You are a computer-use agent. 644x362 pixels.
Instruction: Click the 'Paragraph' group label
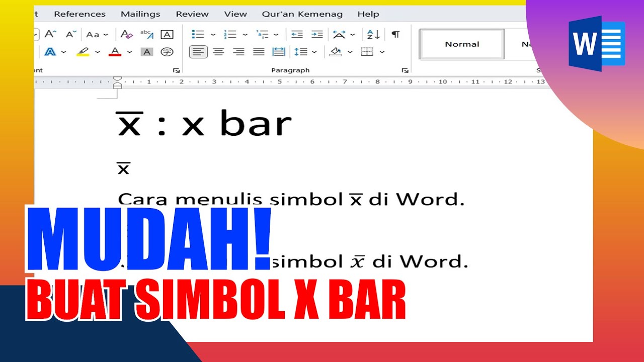pyautogui.click(x=290, y=70)
